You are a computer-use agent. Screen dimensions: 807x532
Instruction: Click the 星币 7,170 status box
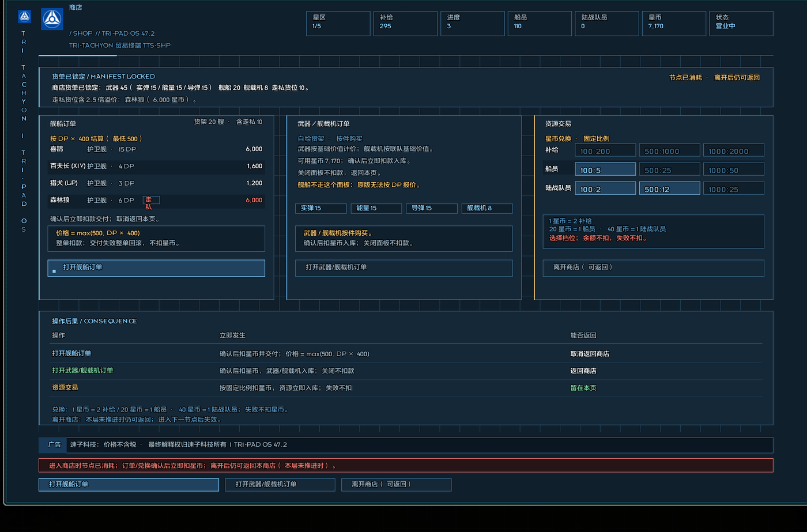[674, 24]
